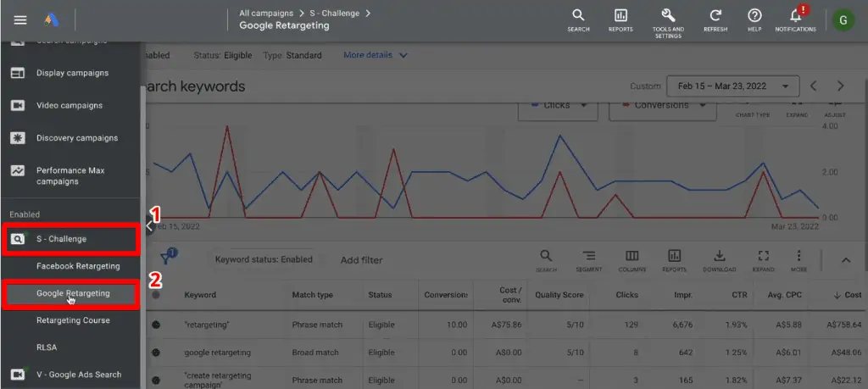
Task: Modify table Columns
Action: [x=632, y=260]
